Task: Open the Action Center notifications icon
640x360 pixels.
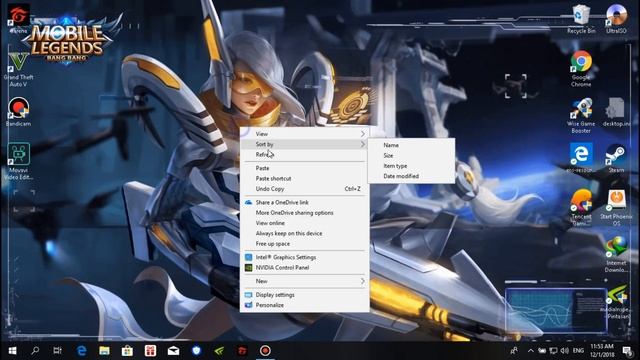Action: [627, 351]
